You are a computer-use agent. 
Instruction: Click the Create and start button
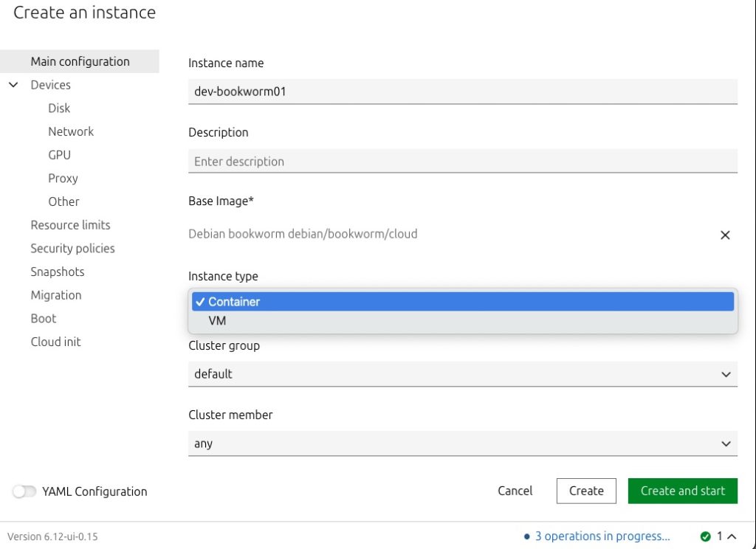tap(683, 491)
